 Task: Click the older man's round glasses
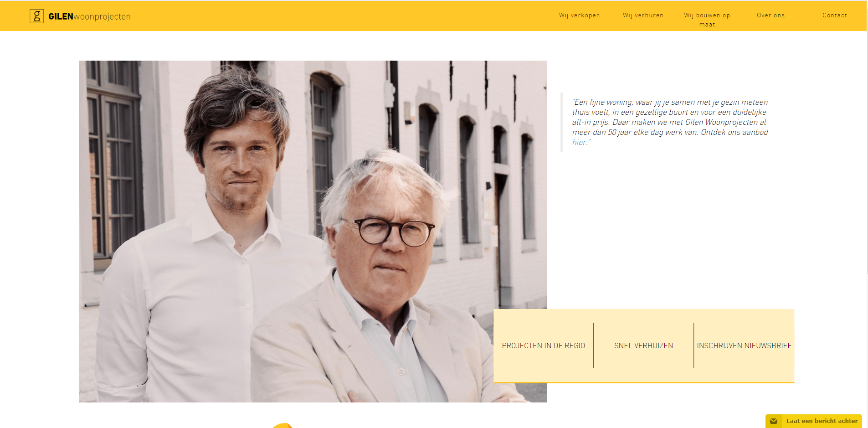(393, 232)
